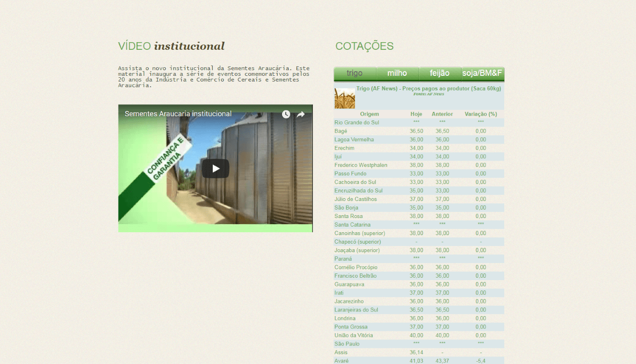Select the Joaçaba (superior) row label

[x=357, y=251]
